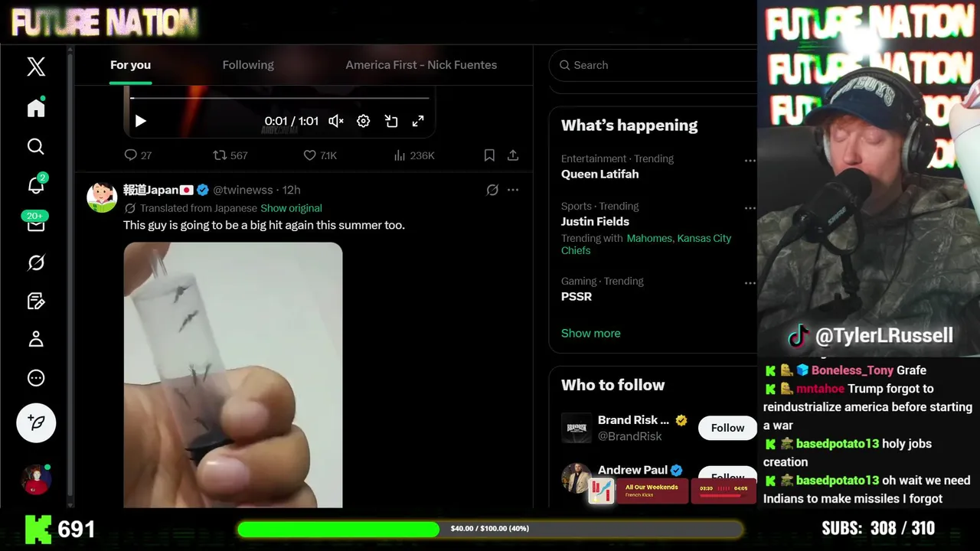Open video settings gear

click(x=364, y=121)
